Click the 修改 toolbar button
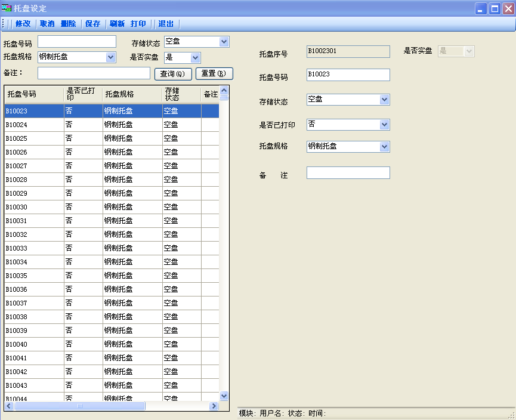 click(x=23, y=24)
